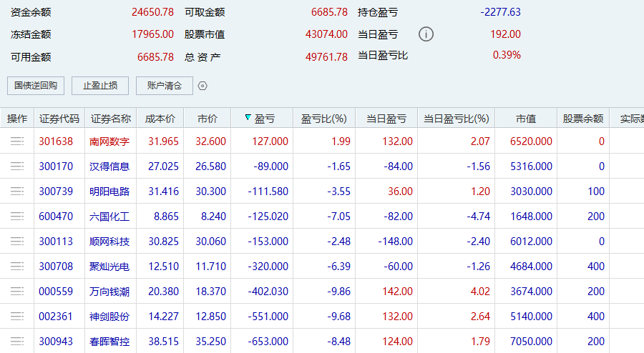Open the operation menu icon for 顺网科技
This screenshot has width=644, height=353.
coord(17,242)
